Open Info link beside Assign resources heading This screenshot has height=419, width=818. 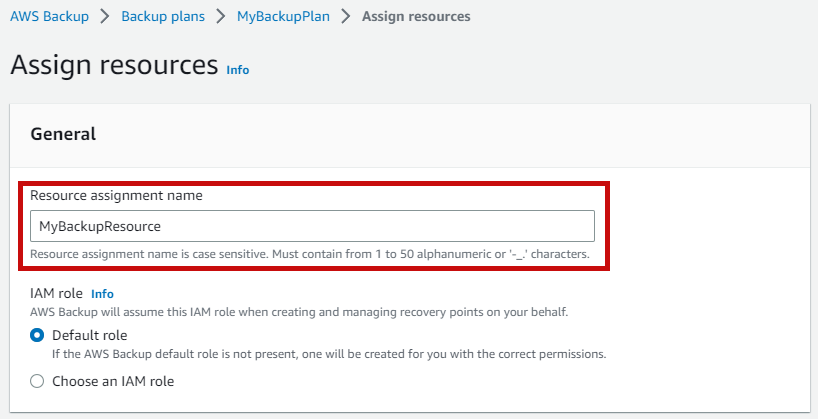pos(238,70)
